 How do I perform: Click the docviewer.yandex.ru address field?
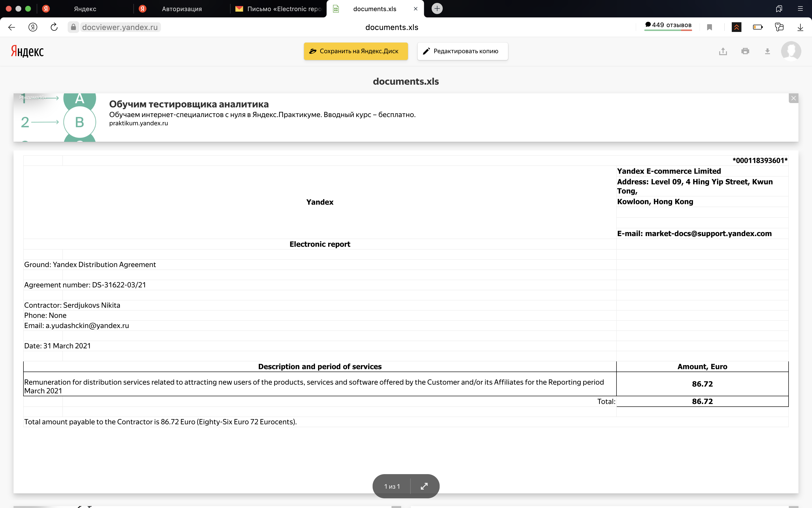(x=120, y=27)
